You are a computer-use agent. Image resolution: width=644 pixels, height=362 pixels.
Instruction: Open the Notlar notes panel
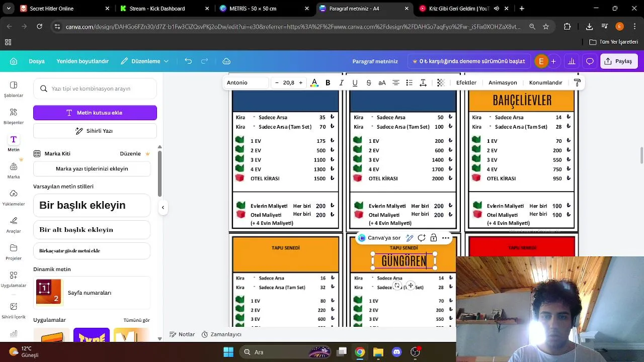[x=182, y=334]
